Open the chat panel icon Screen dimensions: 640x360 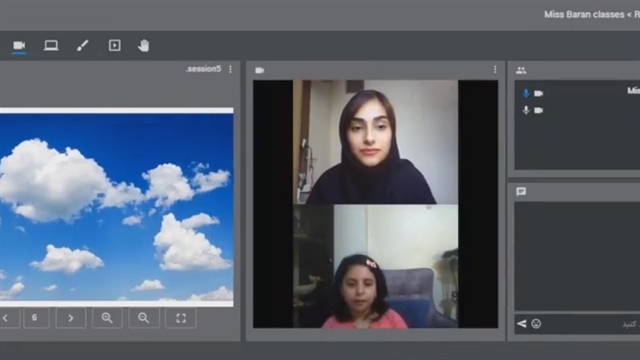(x=521, y=191)
